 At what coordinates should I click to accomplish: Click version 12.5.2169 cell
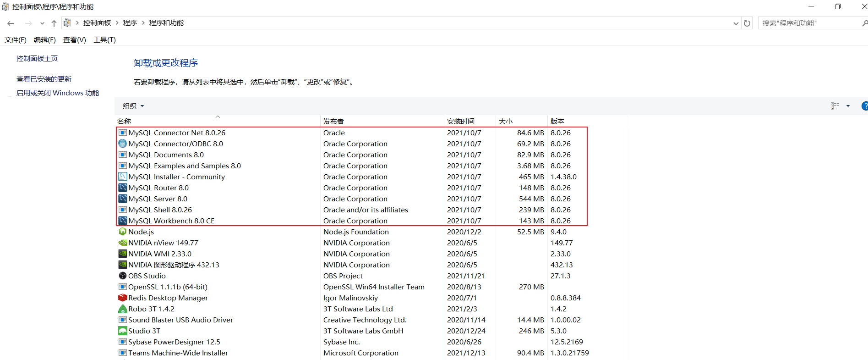tap(567, 342)
